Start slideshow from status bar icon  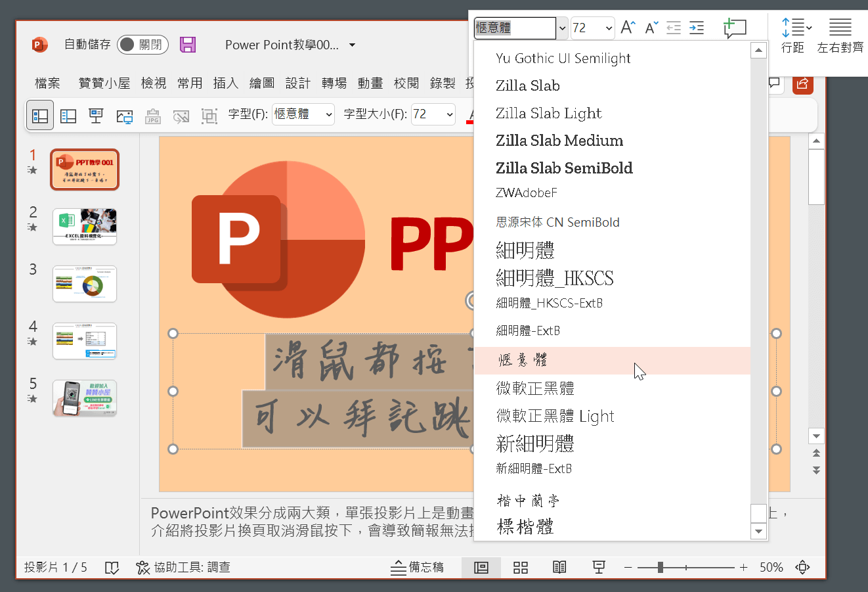(599, 568)
